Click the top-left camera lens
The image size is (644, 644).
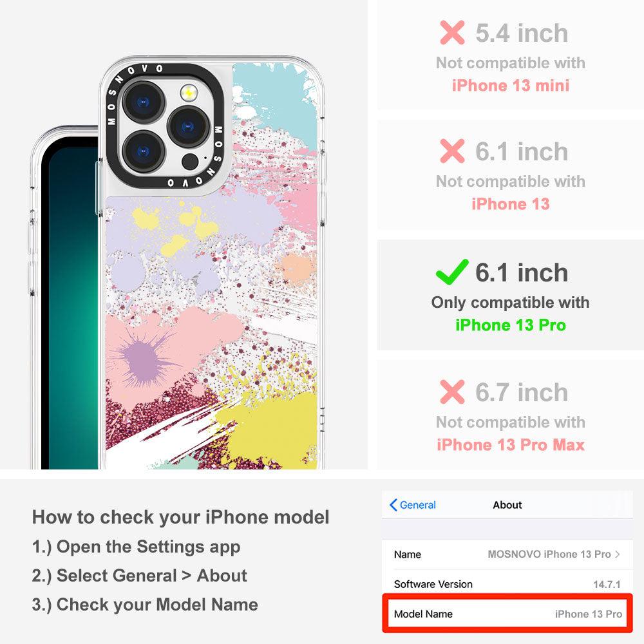(x=144, y=102)
